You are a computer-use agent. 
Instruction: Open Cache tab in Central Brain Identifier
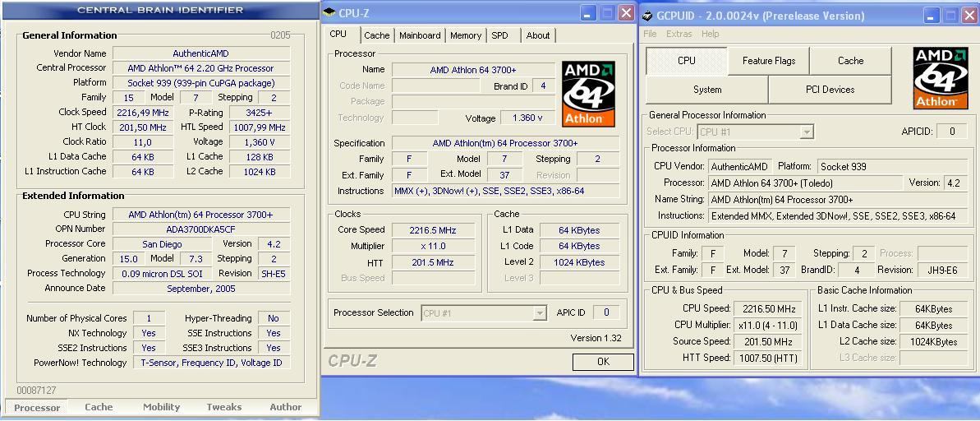[99, 407]
